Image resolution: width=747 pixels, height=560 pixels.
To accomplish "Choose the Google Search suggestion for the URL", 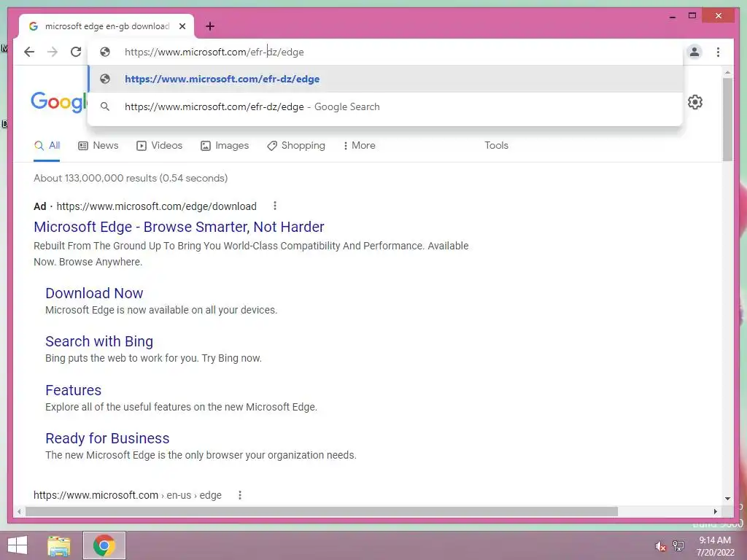I will [385, 106].
